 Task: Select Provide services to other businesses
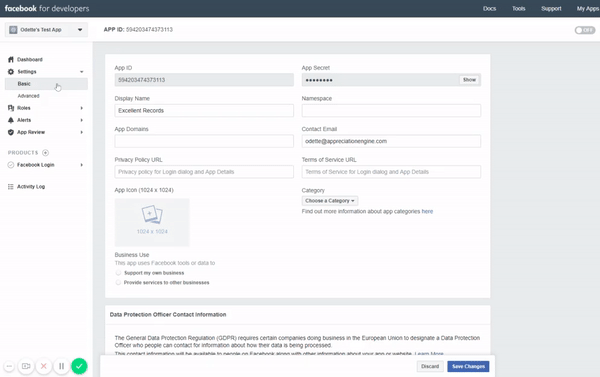click(x=118, y=282)
